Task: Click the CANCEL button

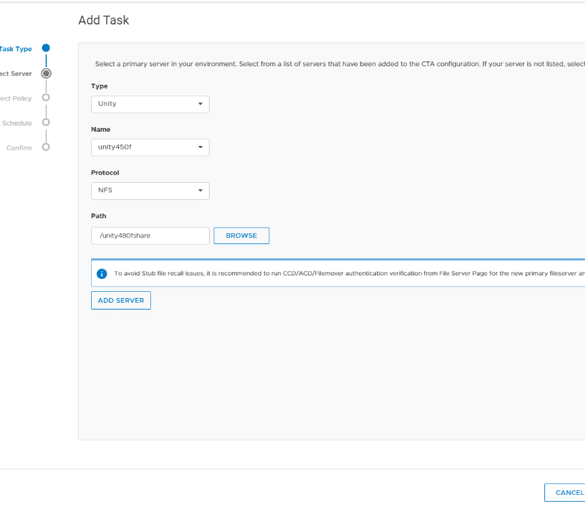Action: point(564,493)
